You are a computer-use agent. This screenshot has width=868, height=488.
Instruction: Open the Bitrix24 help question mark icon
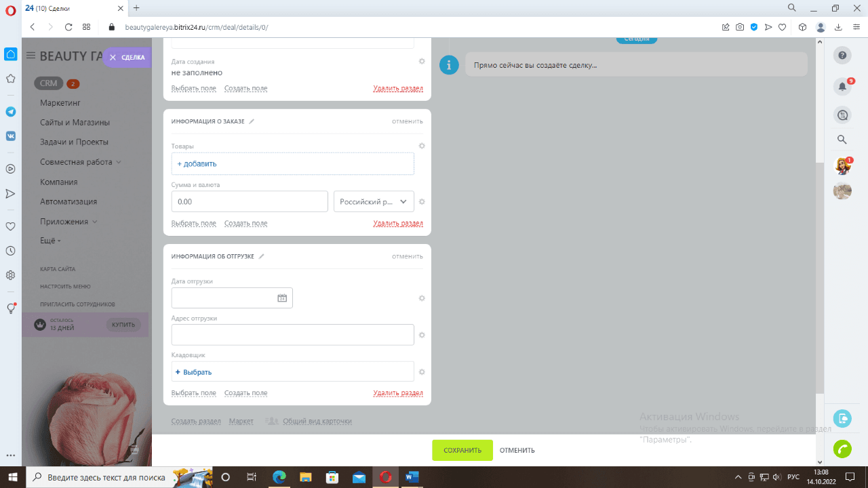pos(842,56)
